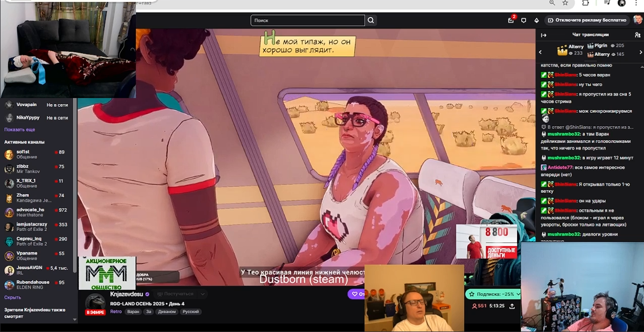644x332 pixels.
Task: Click the search magnifier button
Action: click(x=371, y=20)
